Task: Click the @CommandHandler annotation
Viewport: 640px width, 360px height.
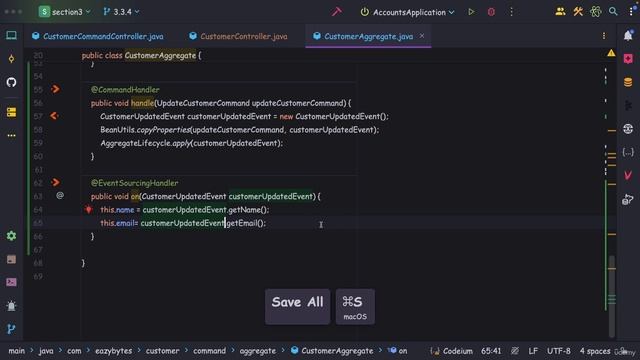Action: tap(125, 89)
